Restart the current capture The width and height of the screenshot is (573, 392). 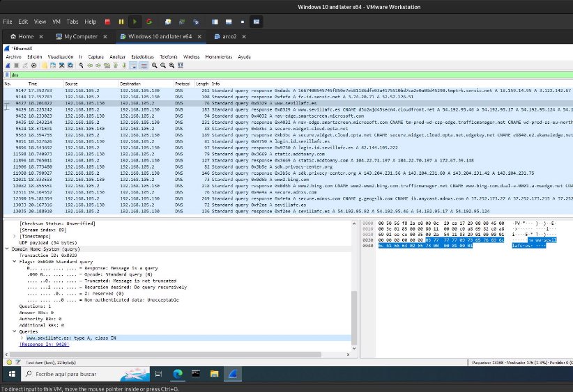click(x=25, y=65)
